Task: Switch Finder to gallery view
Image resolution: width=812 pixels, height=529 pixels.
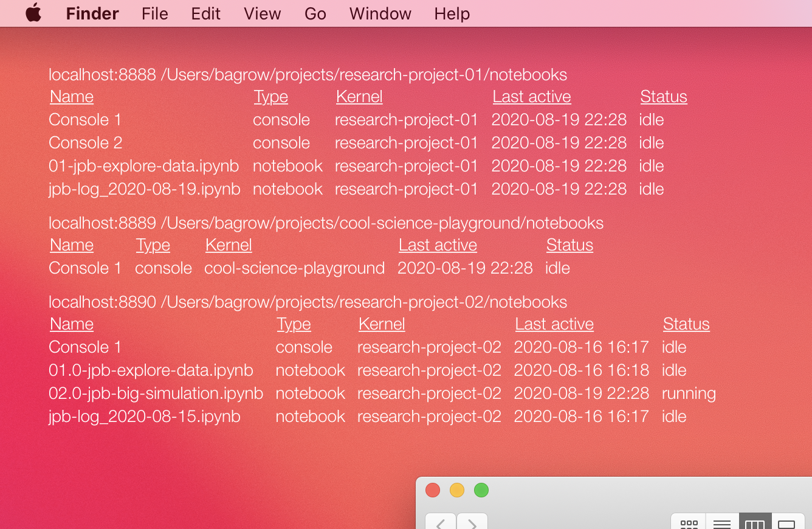Action: pos(787,523)
